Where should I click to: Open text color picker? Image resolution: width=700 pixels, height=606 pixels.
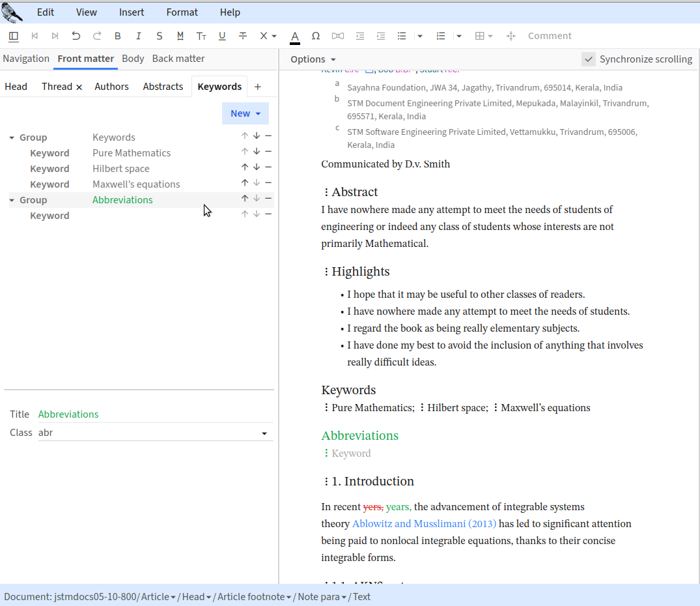click(x=295, y=36)
